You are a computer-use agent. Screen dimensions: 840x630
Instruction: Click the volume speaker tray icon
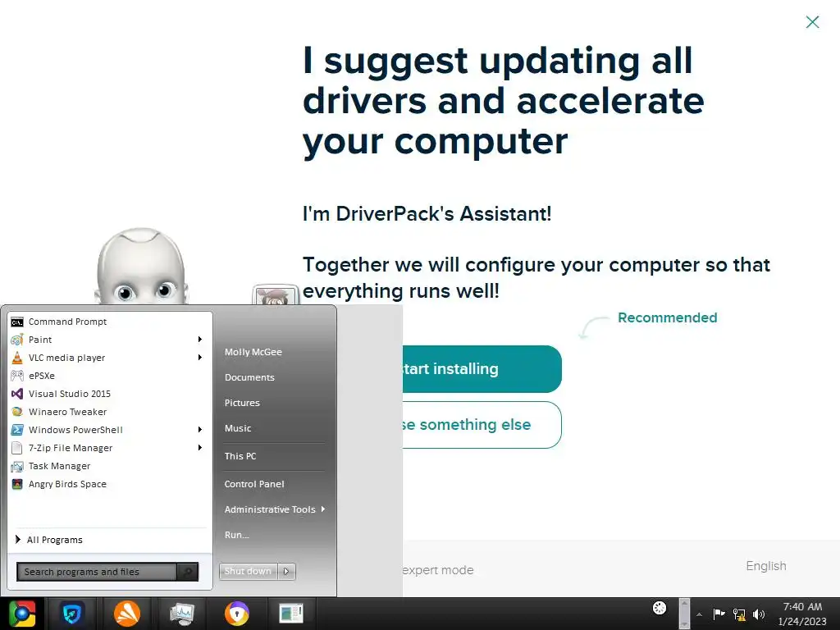(759, 614)
